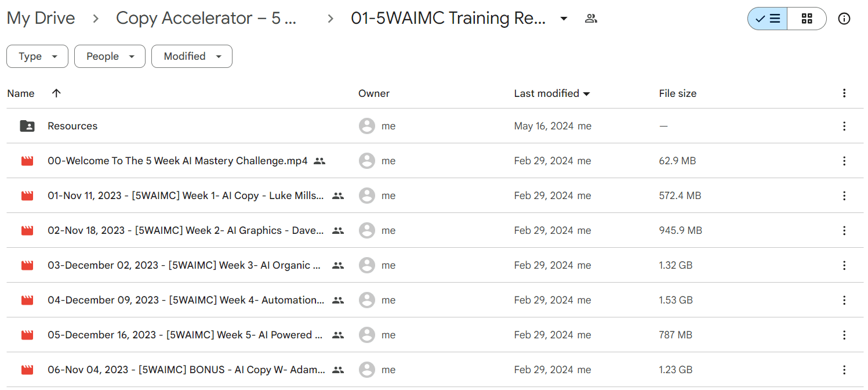Open the column header more options menu

point(844,93)
